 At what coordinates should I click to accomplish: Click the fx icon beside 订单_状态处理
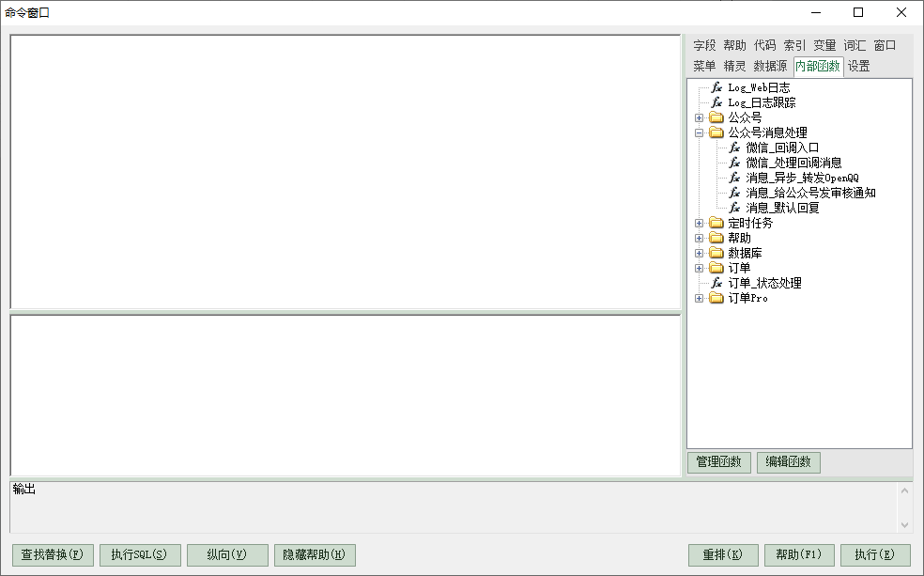tap(716, 283)
